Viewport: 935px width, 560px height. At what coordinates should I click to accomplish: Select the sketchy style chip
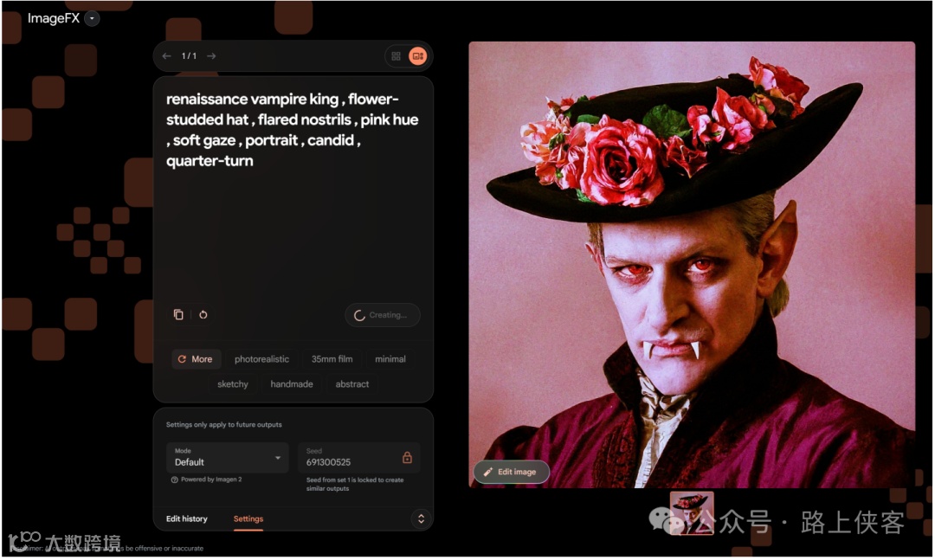coord(233,384)
